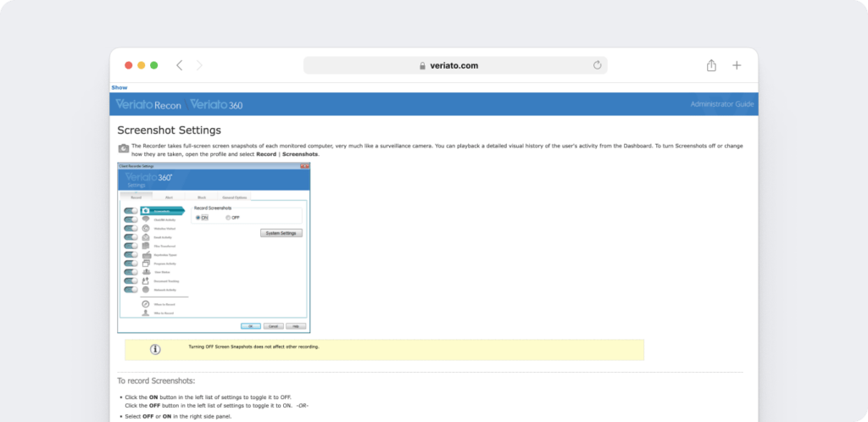
Task: Select the Network Activity globe icon
Action: [x=146, y=290]
